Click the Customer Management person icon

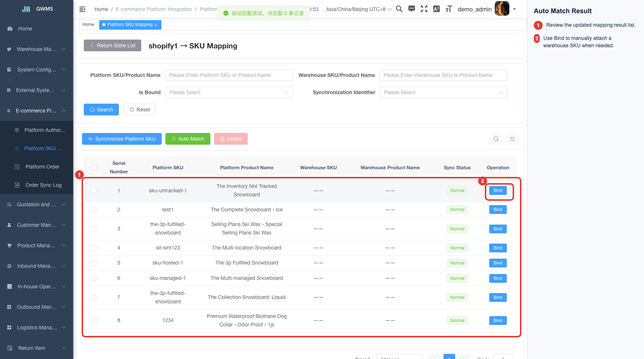coord(9,225)
